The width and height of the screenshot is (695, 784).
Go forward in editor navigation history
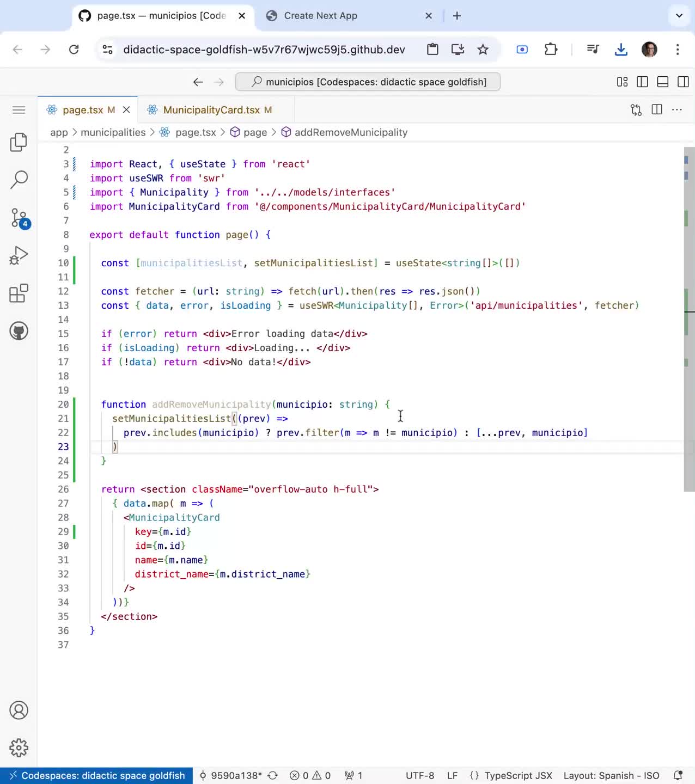(x=219, y=82)
